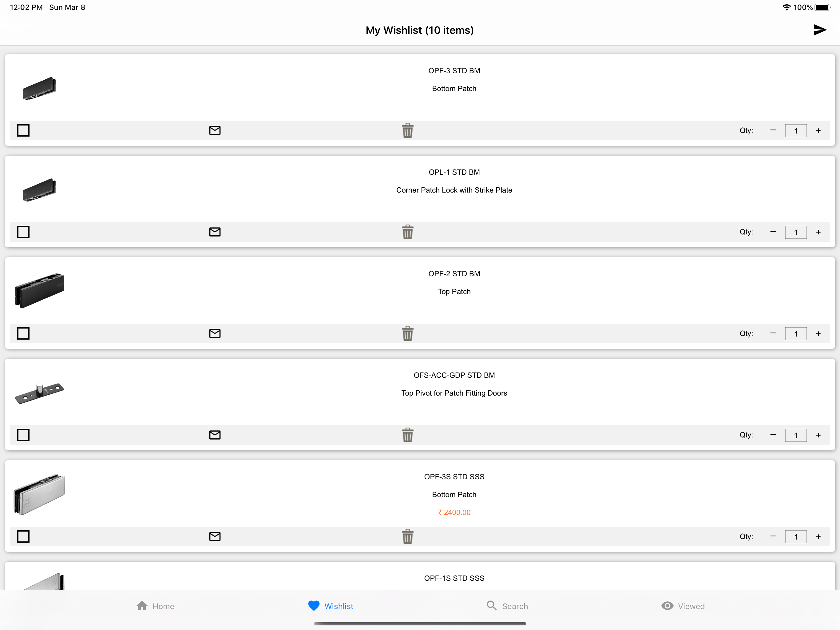Open the OPL-1 STD BM title

[454, 172]
